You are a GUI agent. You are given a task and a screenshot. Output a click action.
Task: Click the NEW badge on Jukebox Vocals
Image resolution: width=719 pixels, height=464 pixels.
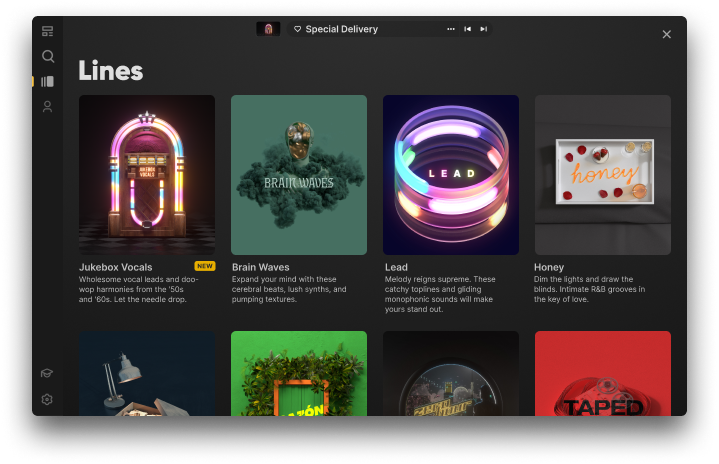point(205,266)
